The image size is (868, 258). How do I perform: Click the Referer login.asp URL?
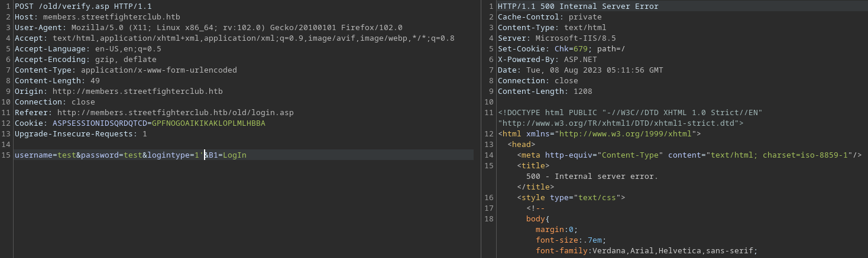[x=175, y=112]
